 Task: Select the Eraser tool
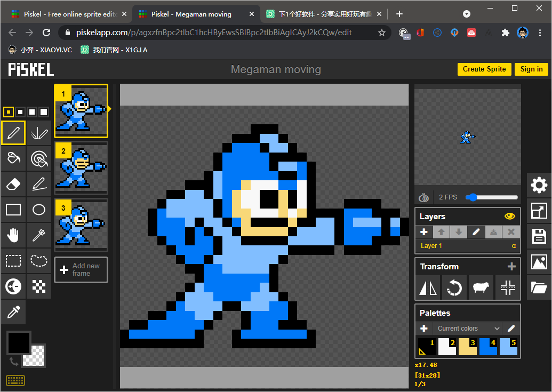[x=13, y=184]
